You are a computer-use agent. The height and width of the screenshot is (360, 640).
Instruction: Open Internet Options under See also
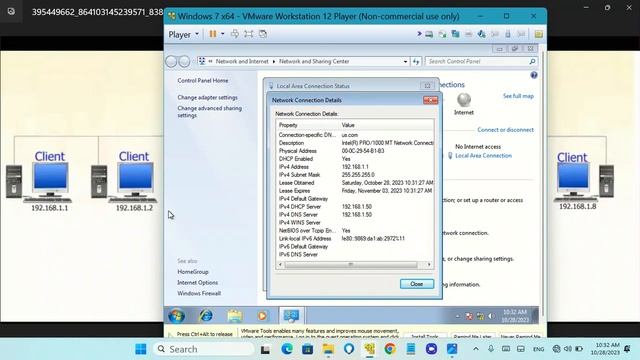point(198,282)
